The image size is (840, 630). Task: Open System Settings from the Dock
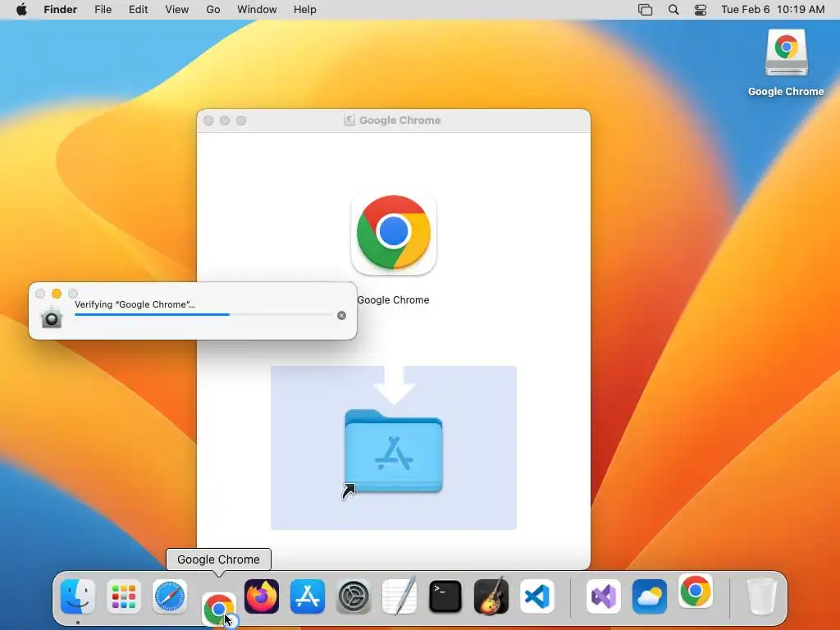354,596
